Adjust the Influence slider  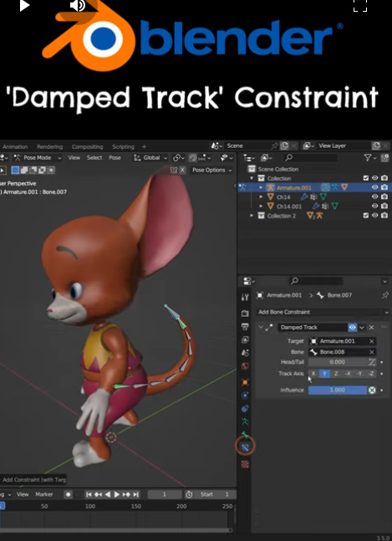(x=338, y=390)
